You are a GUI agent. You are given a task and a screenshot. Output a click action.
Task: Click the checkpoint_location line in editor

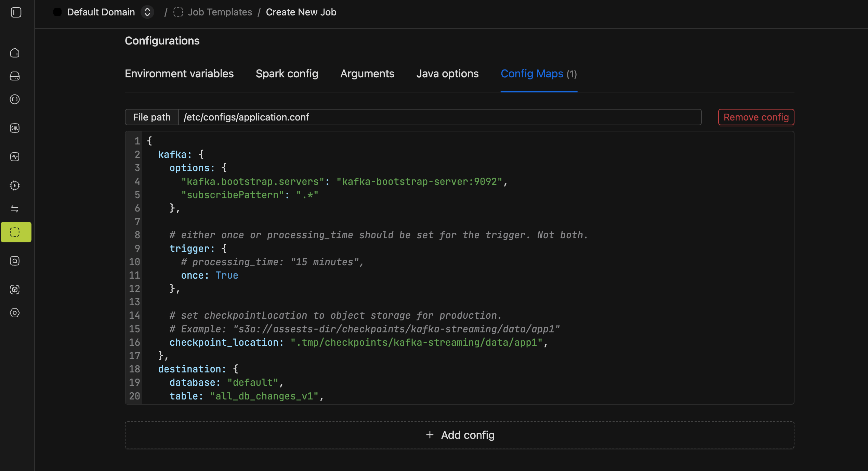[359, 342]
